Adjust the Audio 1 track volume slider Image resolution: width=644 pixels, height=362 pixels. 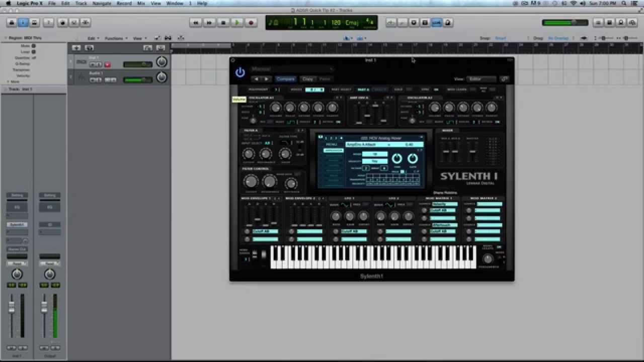pyautogui.click(x=138, y=79)
